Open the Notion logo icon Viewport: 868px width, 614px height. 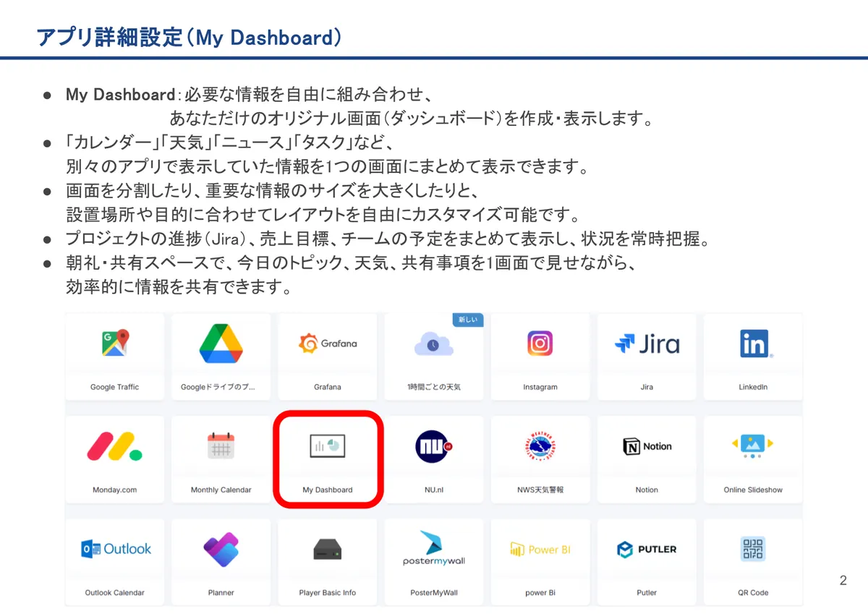(647, 447)
